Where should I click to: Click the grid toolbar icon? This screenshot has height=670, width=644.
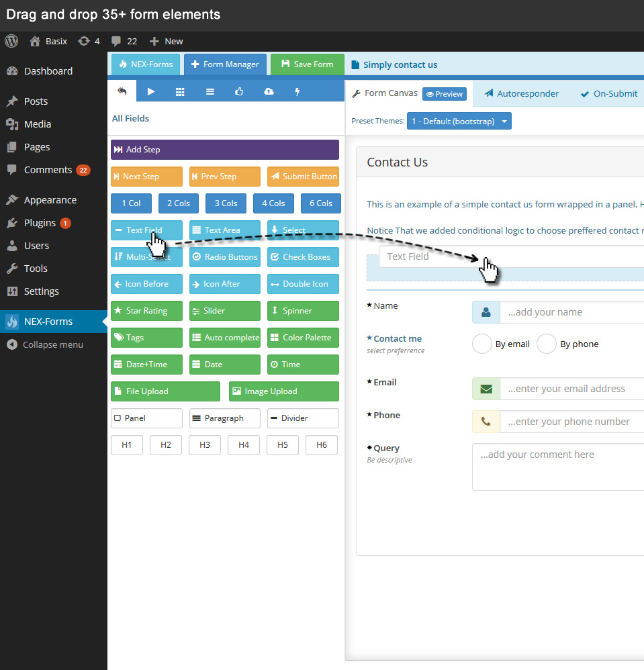click(180, 91)
